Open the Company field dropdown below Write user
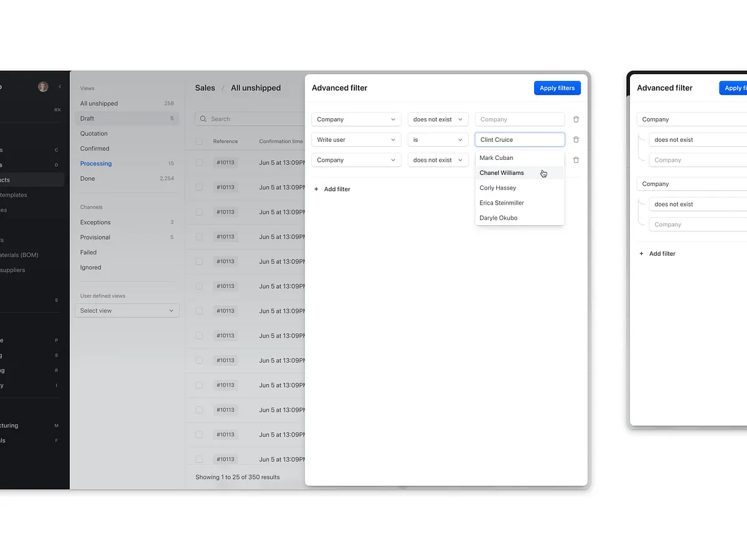This screenshot has width=747, height=560. (x=356, y=160)
